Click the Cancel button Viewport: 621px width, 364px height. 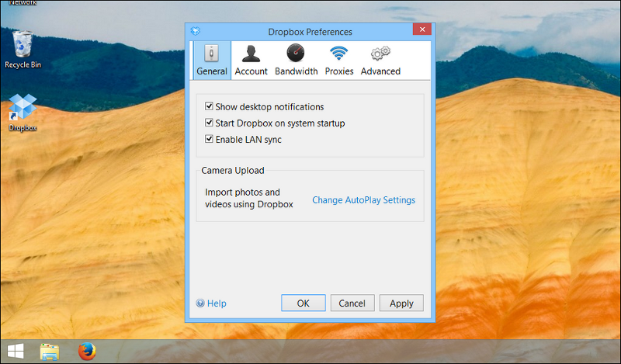coord(352,303)
